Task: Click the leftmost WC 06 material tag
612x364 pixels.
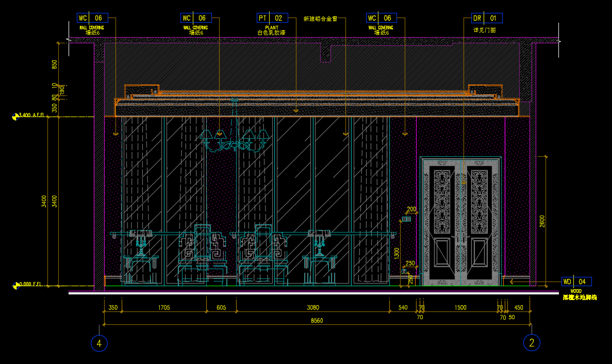Action: [92, 18]
